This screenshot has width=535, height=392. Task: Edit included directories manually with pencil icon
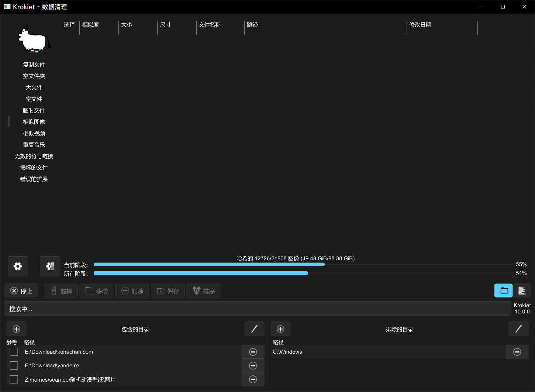pos(254,329)
